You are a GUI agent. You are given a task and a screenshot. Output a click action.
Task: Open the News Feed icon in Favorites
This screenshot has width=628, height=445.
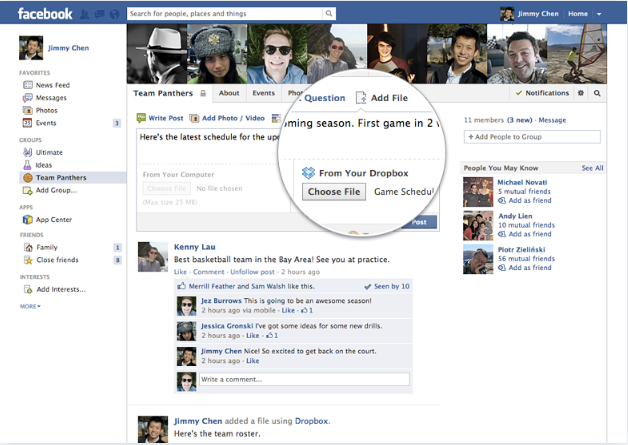(28, 85)
